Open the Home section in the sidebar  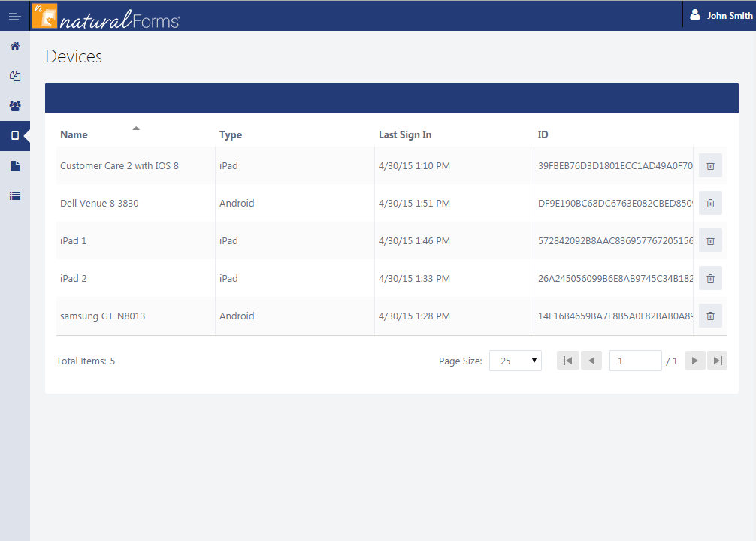click(15, 46)
